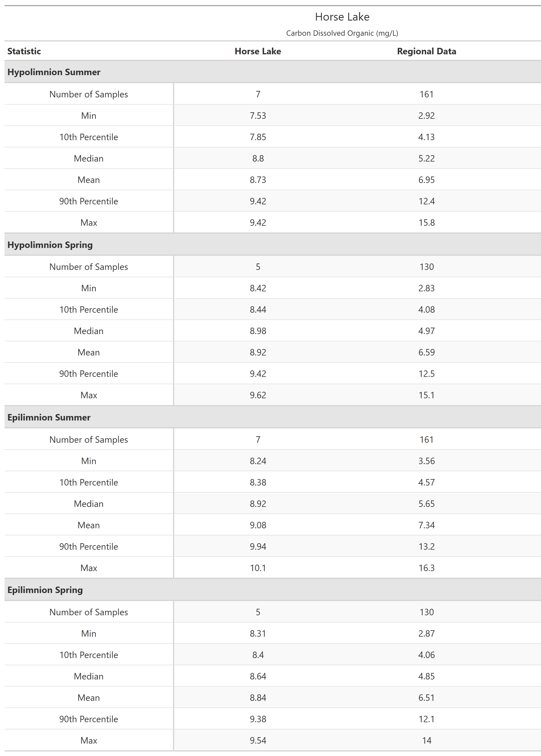Viewport: 541px width, 756px height.
Task: Click the Regional Data value 2.87
Action: 426,634
